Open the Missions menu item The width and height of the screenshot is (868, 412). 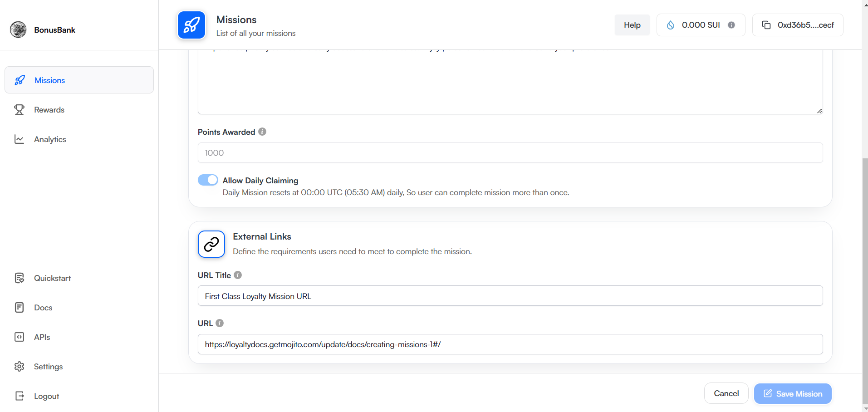pos(79,80)
